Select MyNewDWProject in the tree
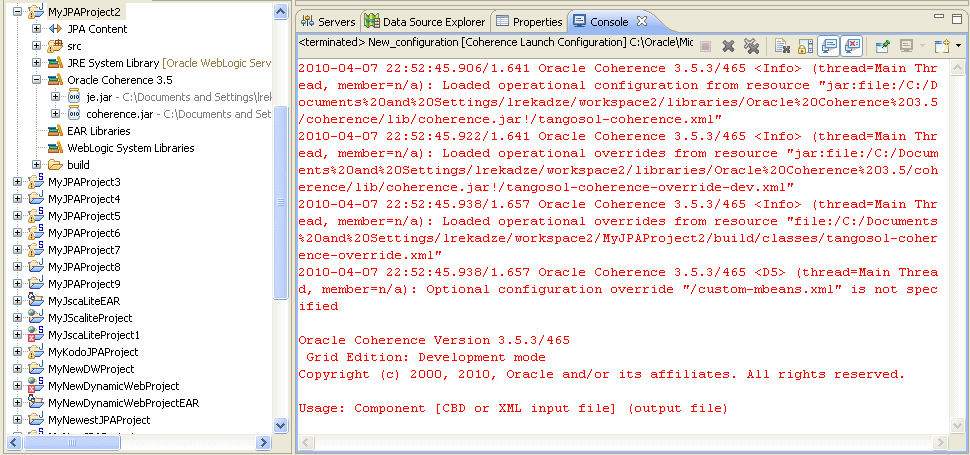970x455 pixels. pyautogui.click(x=91, y=369)
